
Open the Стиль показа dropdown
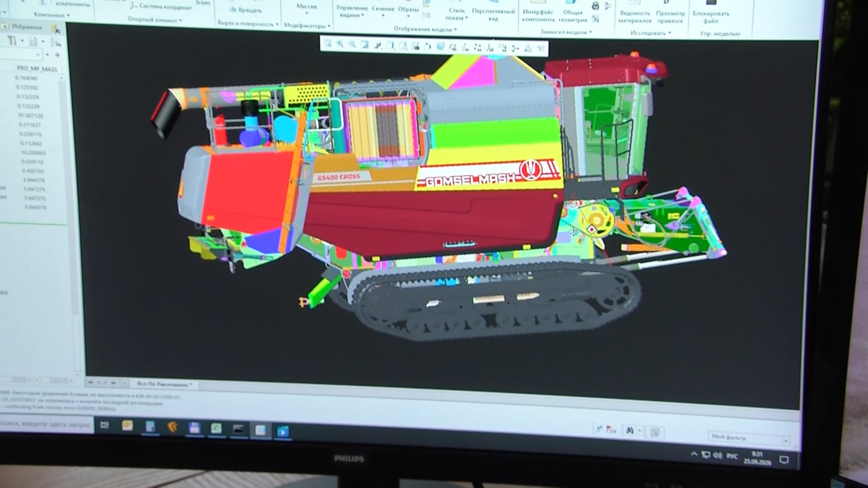coord(457,14)
